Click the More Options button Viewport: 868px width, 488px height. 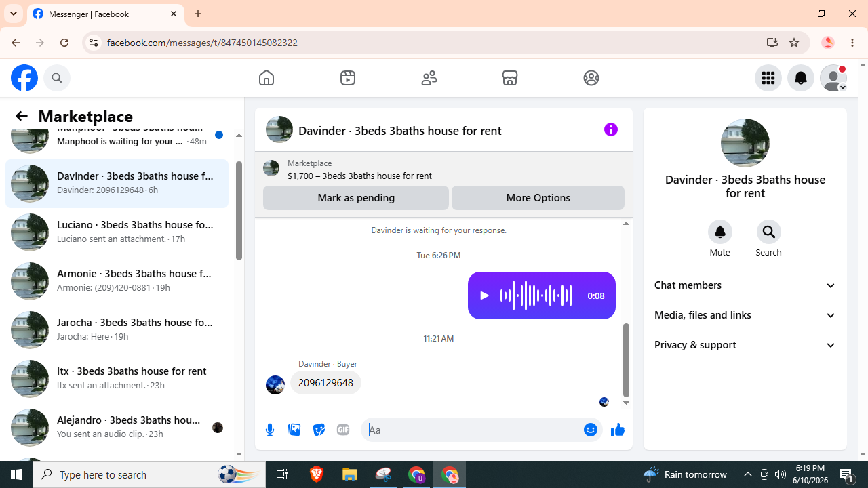pos(538,198)
